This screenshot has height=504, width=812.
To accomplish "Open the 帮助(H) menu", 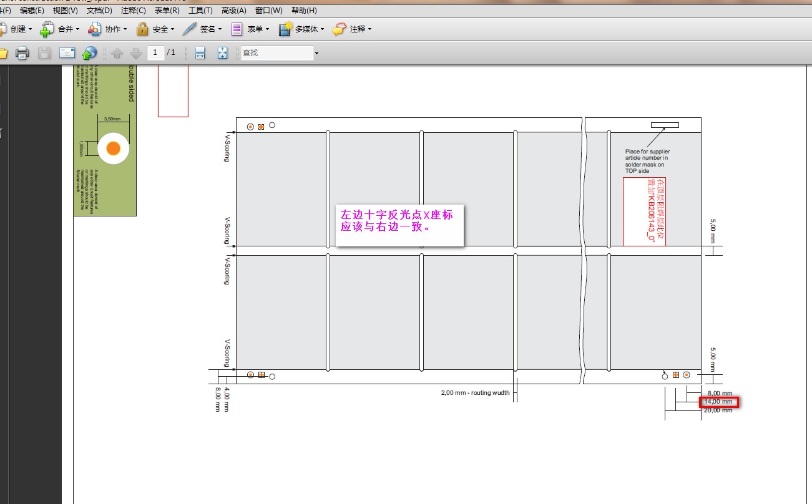I will pyautogui.click(x=304, y=11).
